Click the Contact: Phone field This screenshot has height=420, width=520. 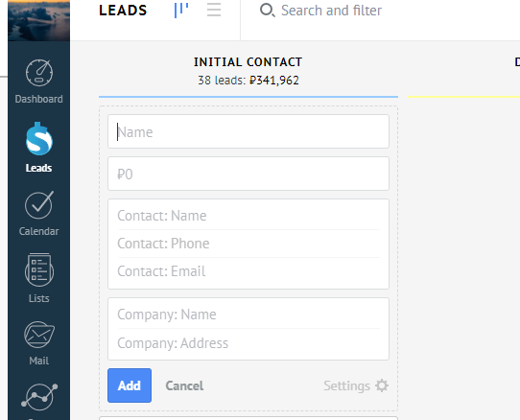(248, 244)
